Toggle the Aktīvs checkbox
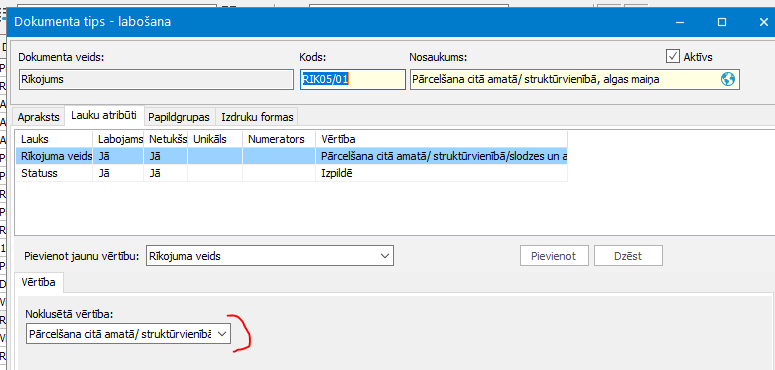775x370 pixels. pos(673,57)
